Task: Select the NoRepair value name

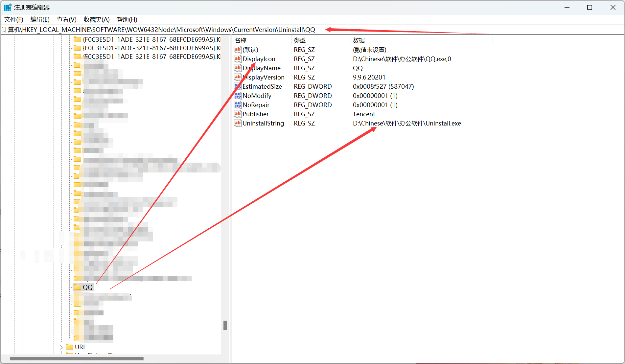Action: point(256,105)
